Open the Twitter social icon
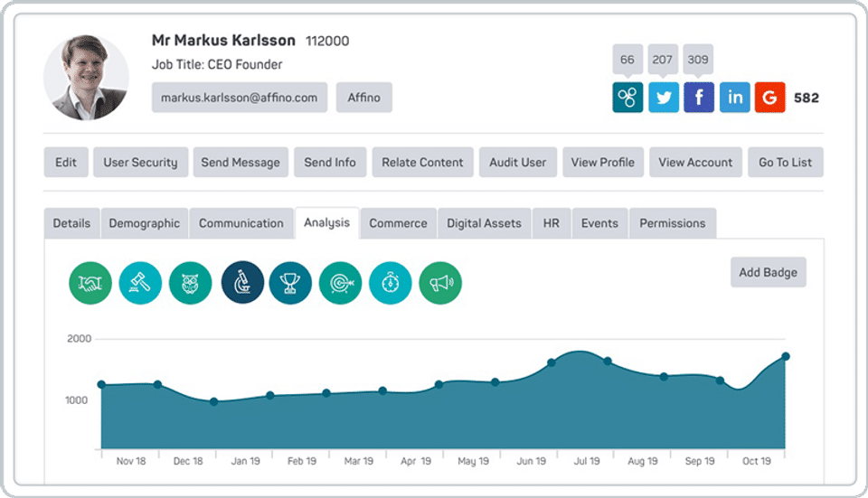The image size is (868, 498). 664,98
